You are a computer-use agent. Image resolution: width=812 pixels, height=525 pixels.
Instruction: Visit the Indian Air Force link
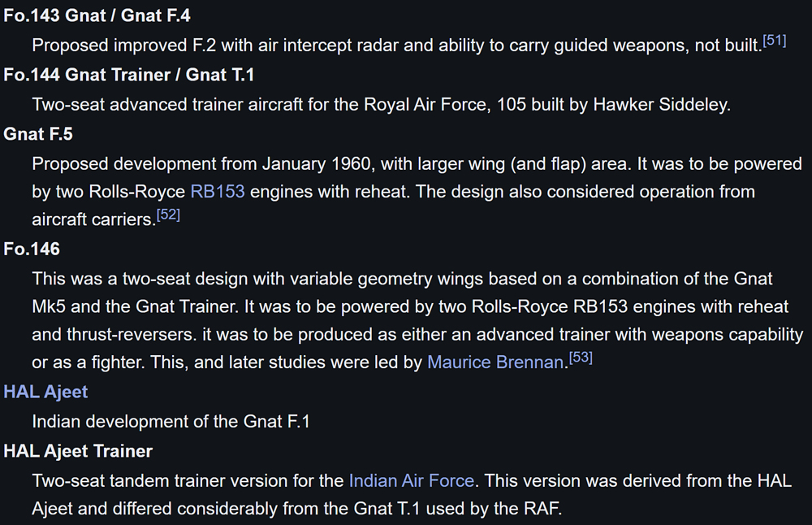[411, 480]
